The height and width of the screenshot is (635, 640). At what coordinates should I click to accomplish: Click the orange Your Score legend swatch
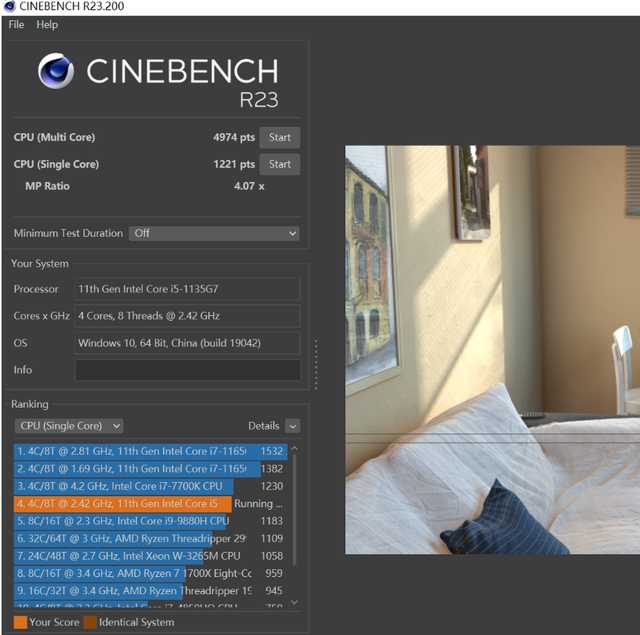20,622
